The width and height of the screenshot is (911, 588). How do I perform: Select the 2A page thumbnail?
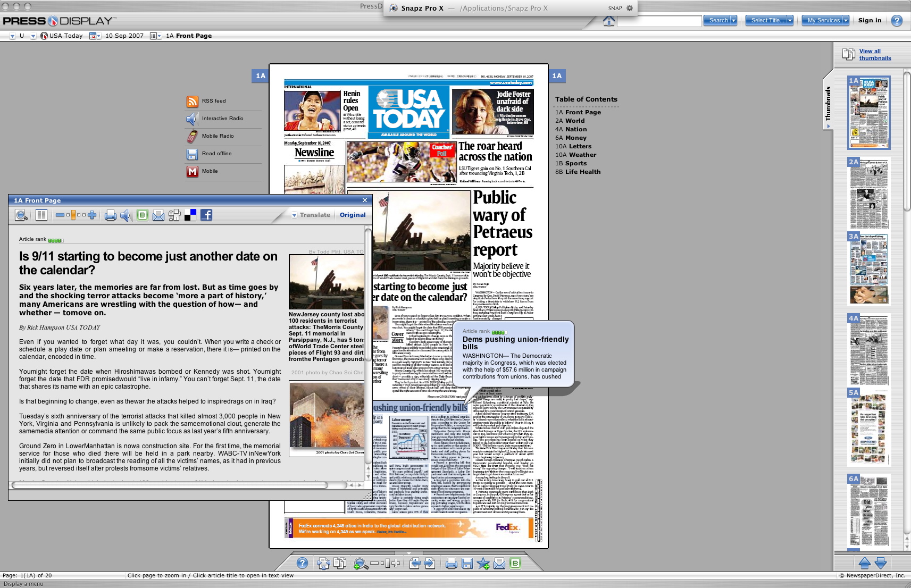[x=869, y=193]
